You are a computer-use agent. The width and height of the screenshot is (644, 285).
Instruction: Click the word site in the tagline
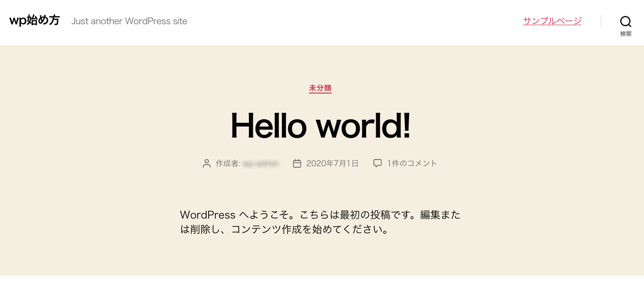coord(179,21)
